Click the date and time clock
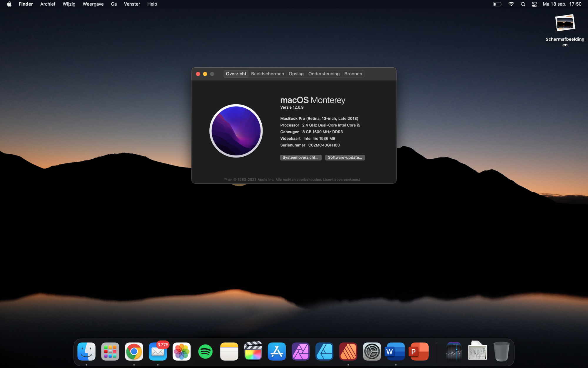 [x=562, y=4]
